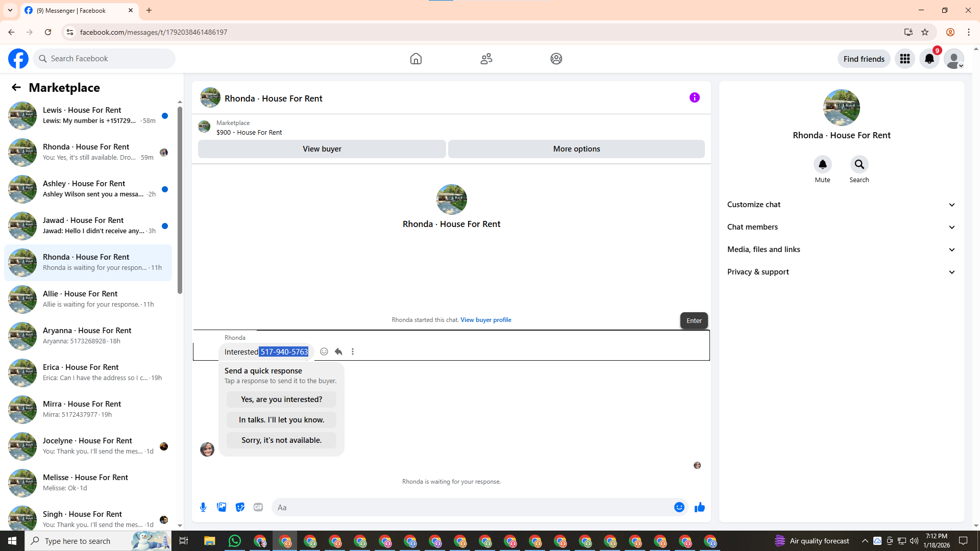Click the voice clip microphone icon
Screen dimensions: 980x551
point(203,507)
